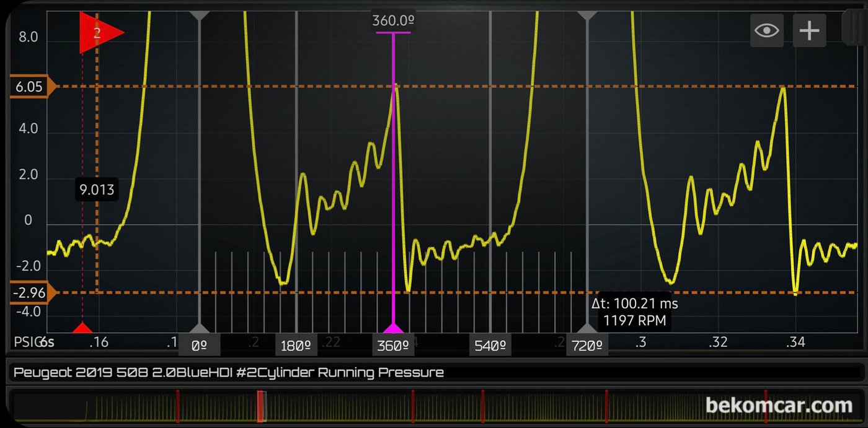Select the 180º phase marker label
This screenshot has width=868, height=428.
(296, 346)
